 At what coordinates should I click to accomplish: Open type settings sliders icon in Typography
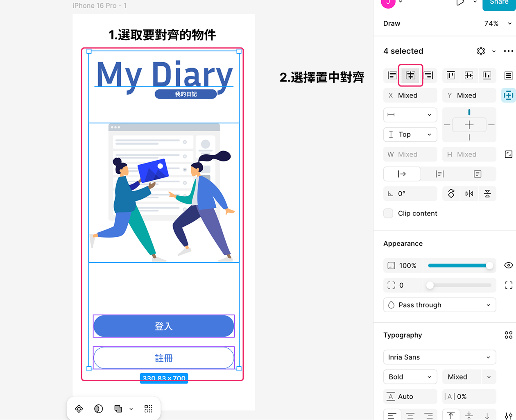[508, 416]
